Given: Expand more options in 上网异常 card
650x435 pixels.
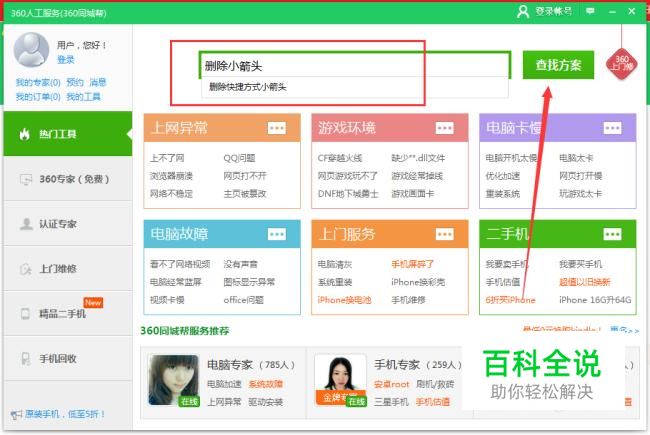Looking at the screenshot, I should pyautogui.click(x=277, y=128).
